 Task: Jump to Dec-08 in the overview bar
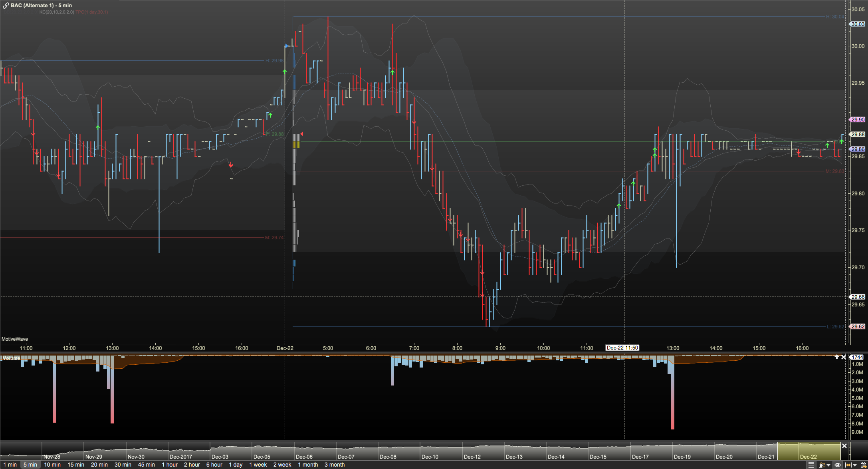click(x=388, y=457)
